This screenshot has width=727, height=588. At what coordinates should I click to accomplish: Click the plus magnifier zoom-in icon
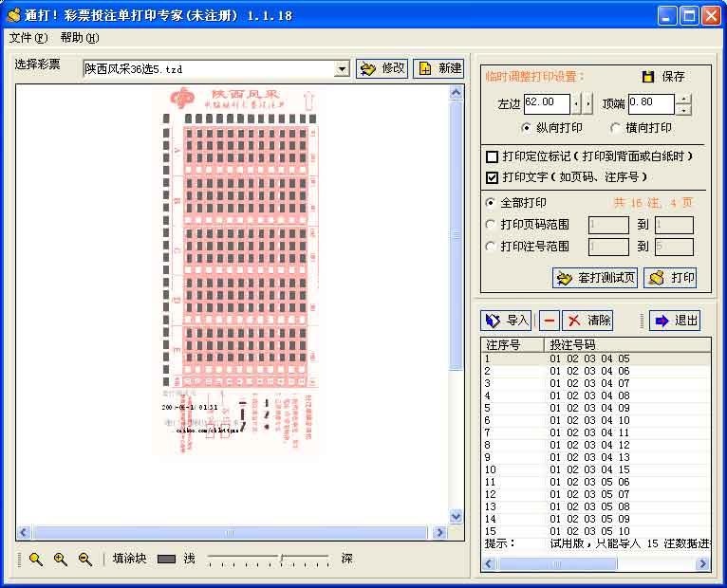[x=61, y=560]
